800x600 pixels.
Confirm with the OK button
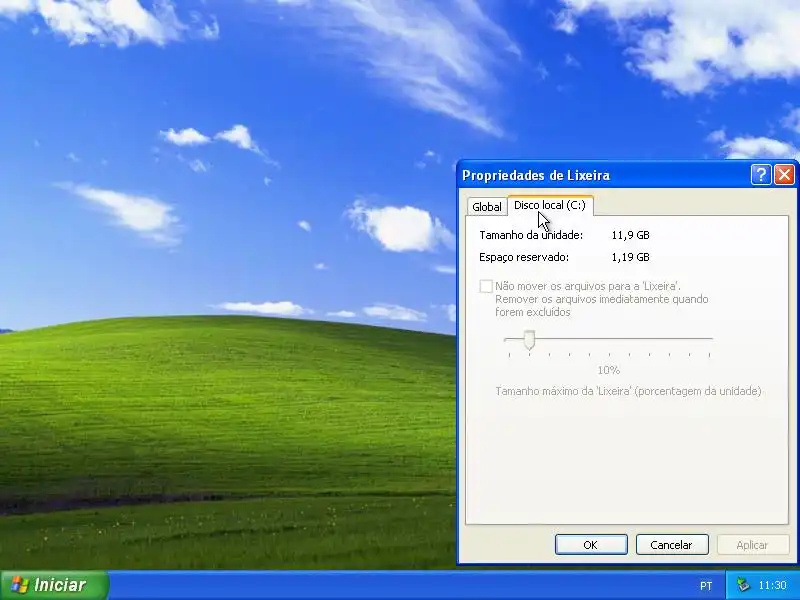click(591, 544)
